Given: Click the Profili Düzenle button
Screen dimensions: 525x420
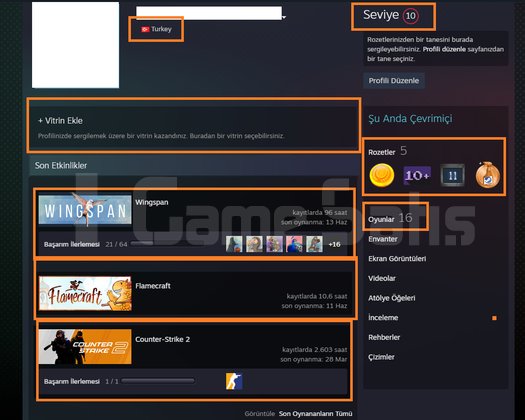Looking at the screenshot, I should pos(394,81).
